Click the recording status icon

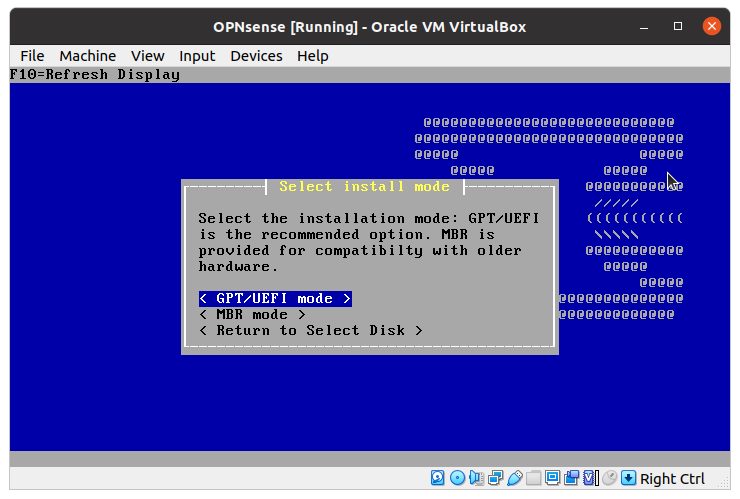572,478
